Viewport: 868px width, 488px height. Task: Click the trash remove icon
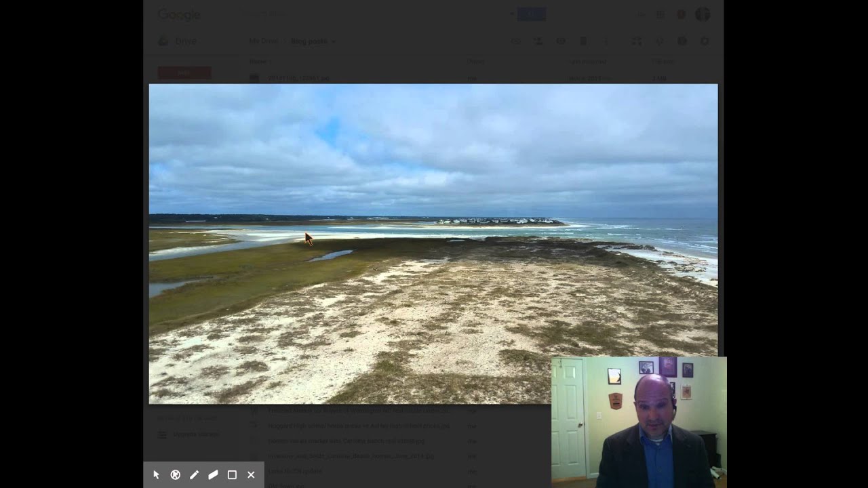coord(583,41)
